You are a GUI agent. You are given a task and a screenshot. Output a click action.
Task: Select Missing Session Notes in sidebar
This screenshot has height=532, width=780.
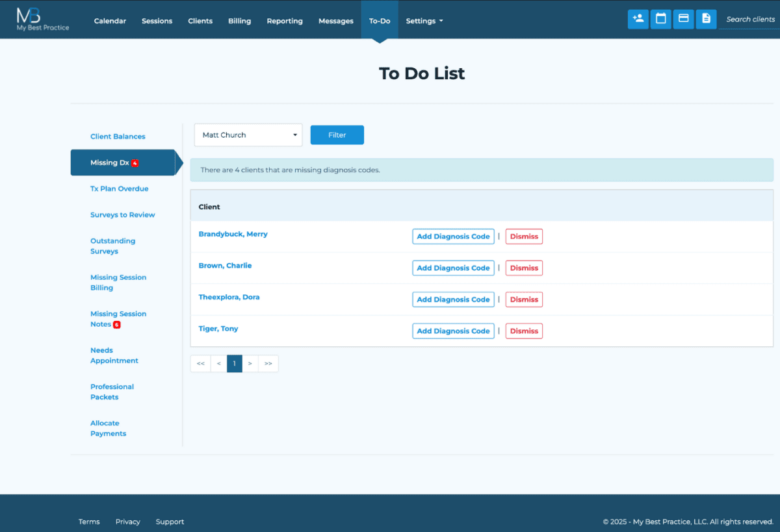(x=118, y=318)
